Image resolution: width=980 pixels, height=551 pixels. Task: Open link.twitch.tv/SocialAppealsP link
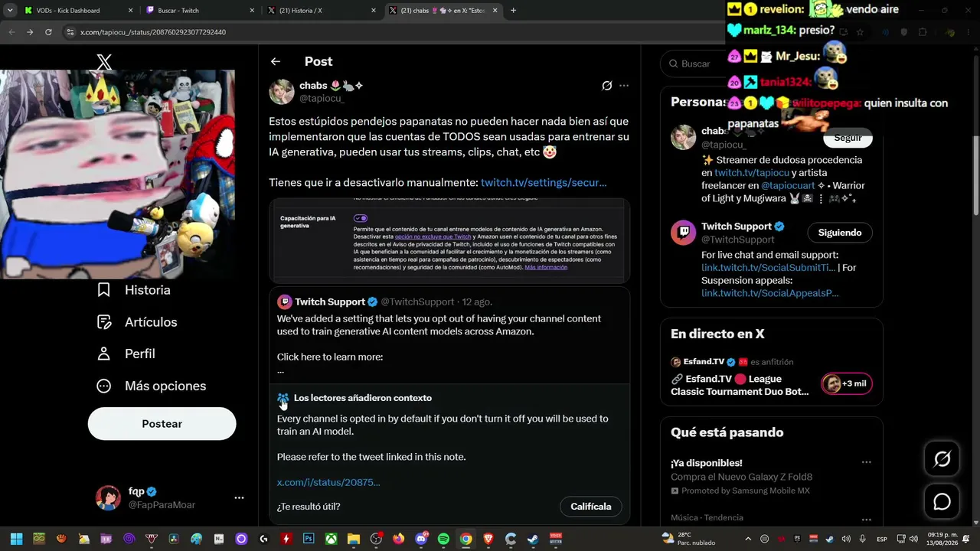click(769, 293)
